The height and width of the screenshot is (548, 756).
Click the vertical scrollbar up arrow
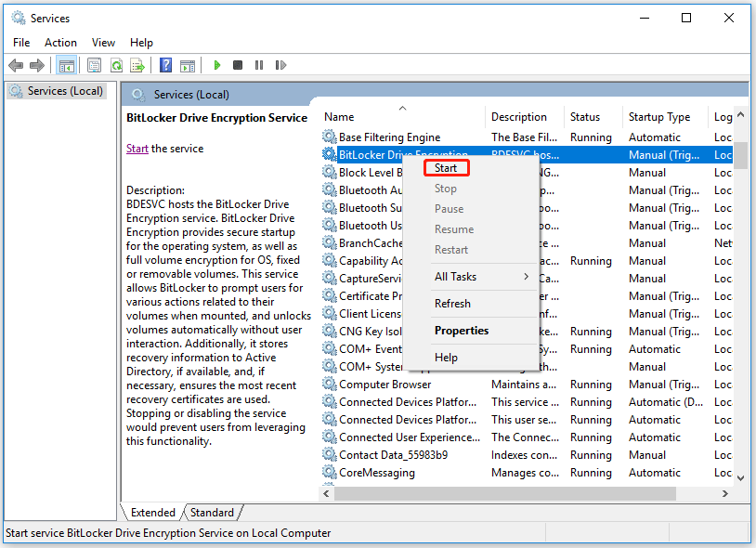pyautogui.click(x=741, y=115)
